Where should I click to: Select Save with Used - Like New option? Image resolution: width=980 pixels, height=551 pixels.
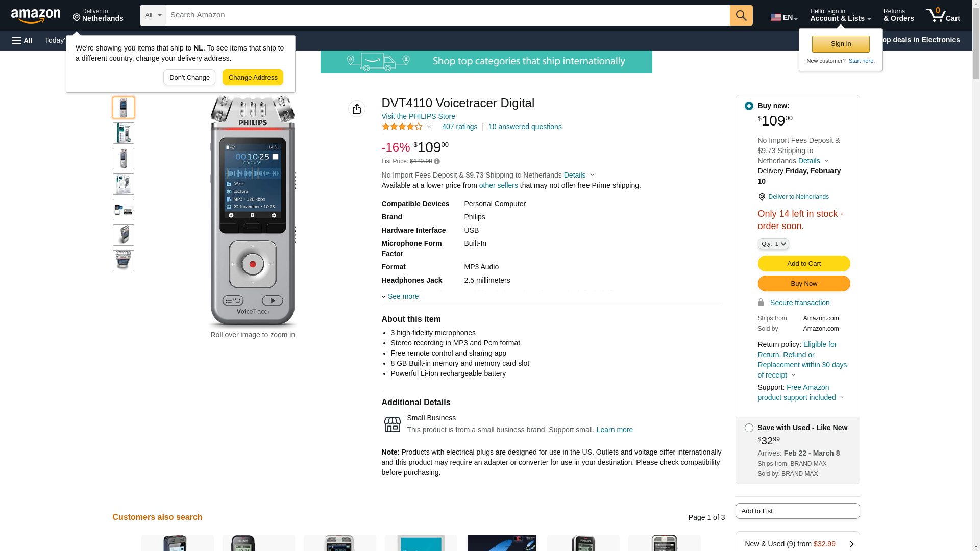(x=748, y=428)
